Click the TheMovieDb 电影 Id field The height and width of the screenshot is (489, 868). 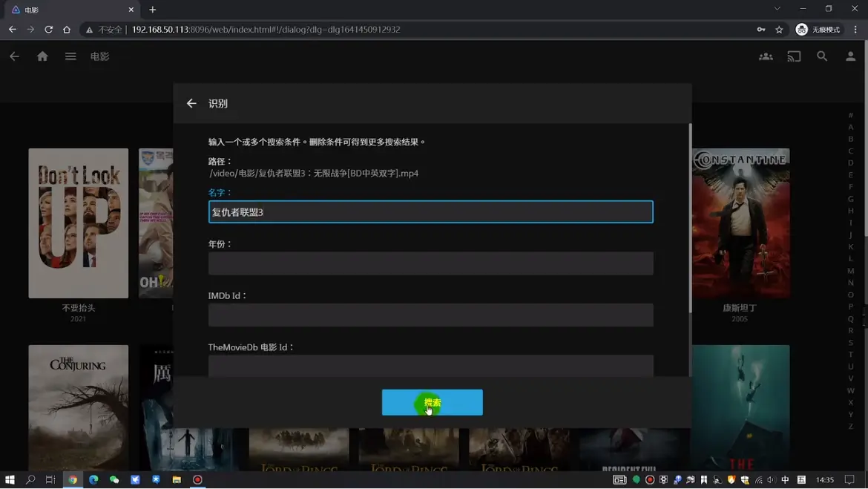coord(430,365)
